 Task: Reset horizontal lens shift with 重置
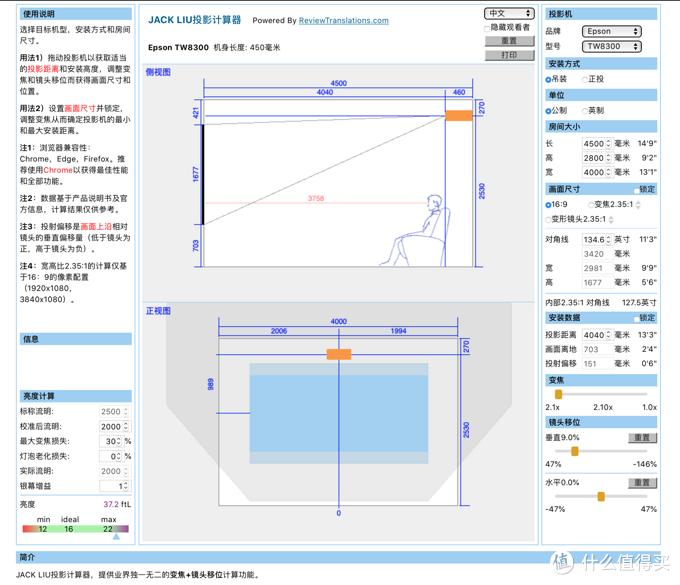tap(642, 483)
